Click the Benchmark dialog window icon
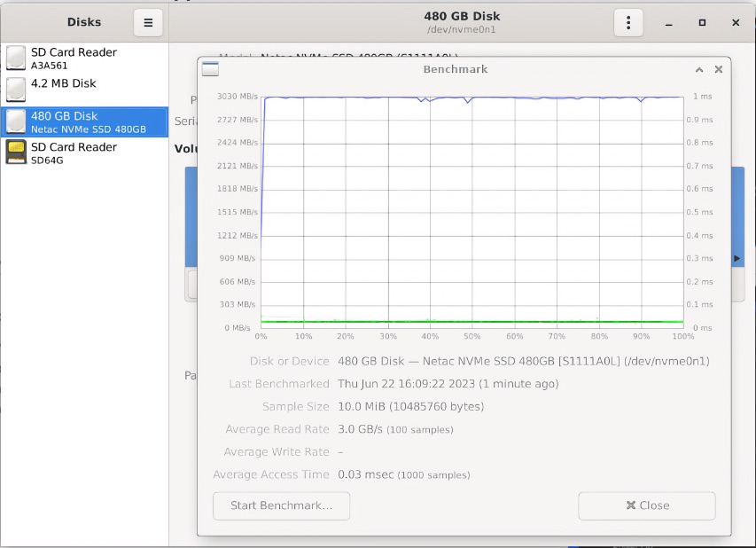Screen dimensions: 756x548 pos(210,69)
